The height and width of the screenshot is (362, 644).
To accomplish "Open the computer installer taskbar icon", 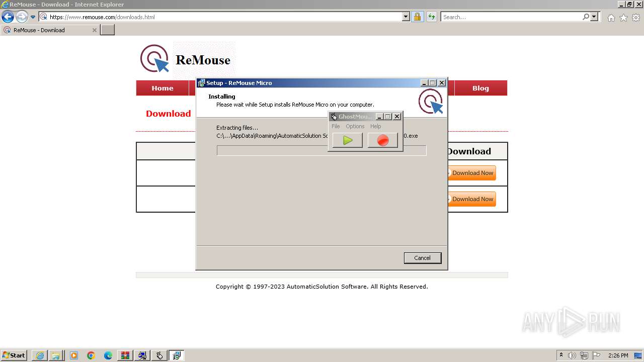I will (142, 355).
